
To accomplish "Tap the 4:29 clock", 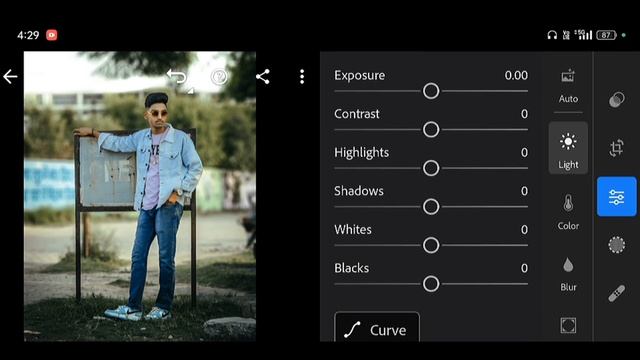I will click(x=28, y=36).
